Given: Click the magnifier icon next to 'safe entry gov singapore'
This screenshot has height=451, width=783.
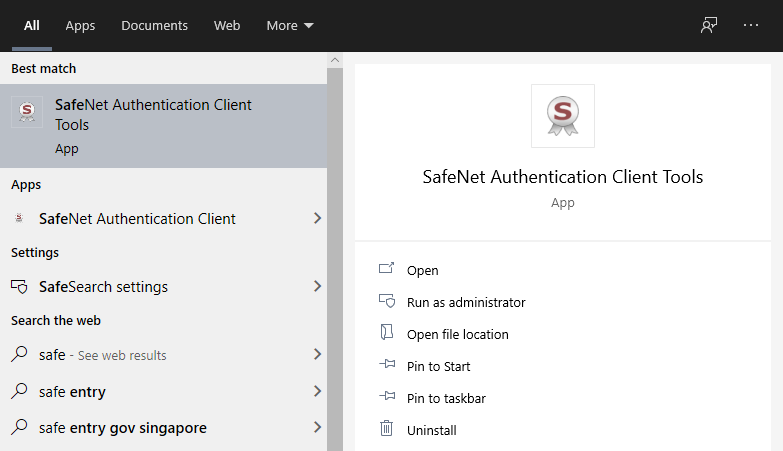Looking at the screenshot, I should click(x=19, y=428).
